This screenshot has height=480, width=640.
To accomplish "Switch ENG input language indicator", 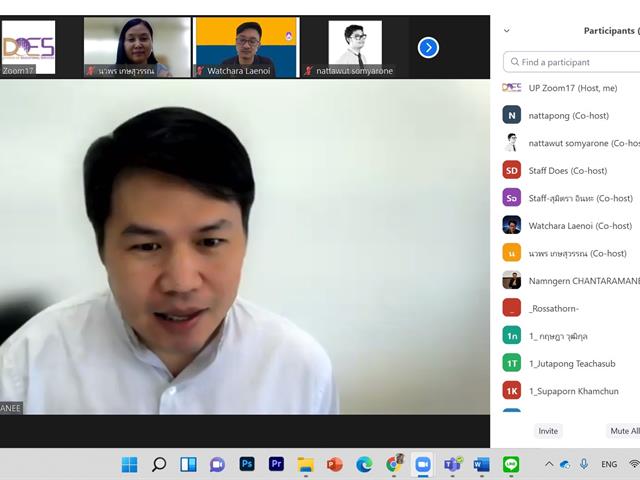I will click(609, 464).
